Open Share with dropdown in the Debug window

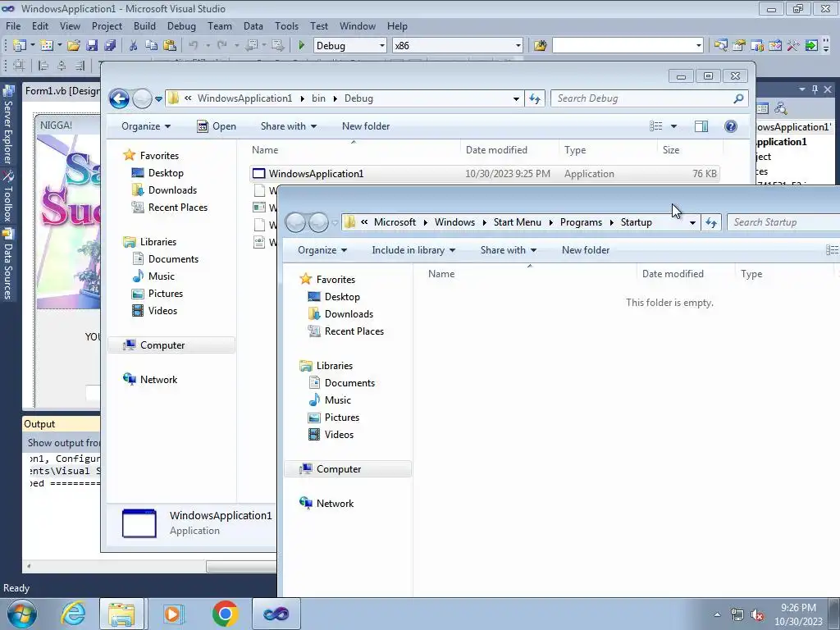288,126
